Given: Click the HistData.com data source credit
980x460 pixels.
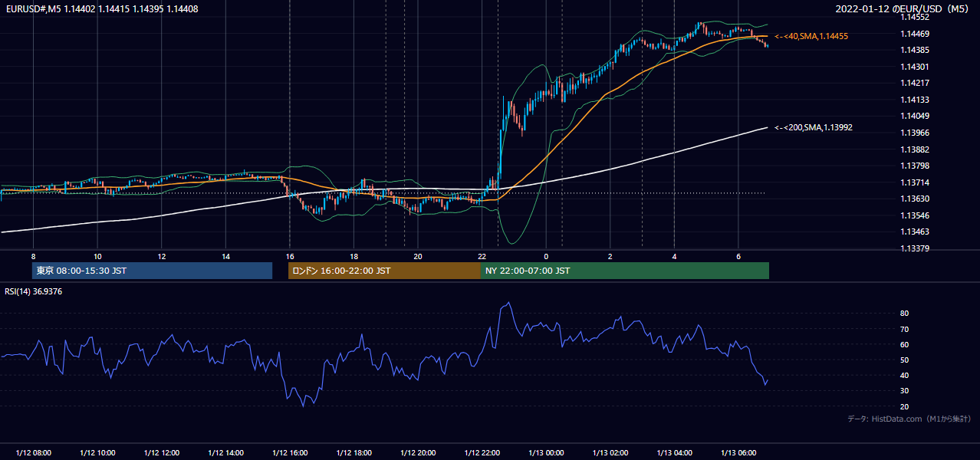Looking at the screenshot, I should tap(909, 419).
